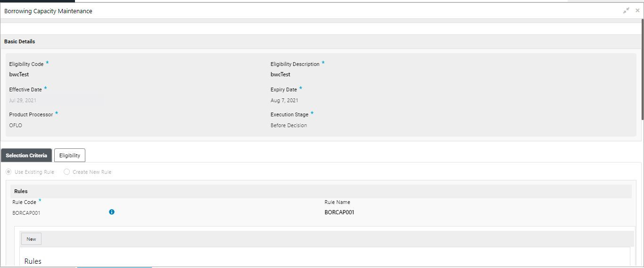Click the Product Processor value OFLO
Viewport: 644px width, 268px height.
point(16,125)
